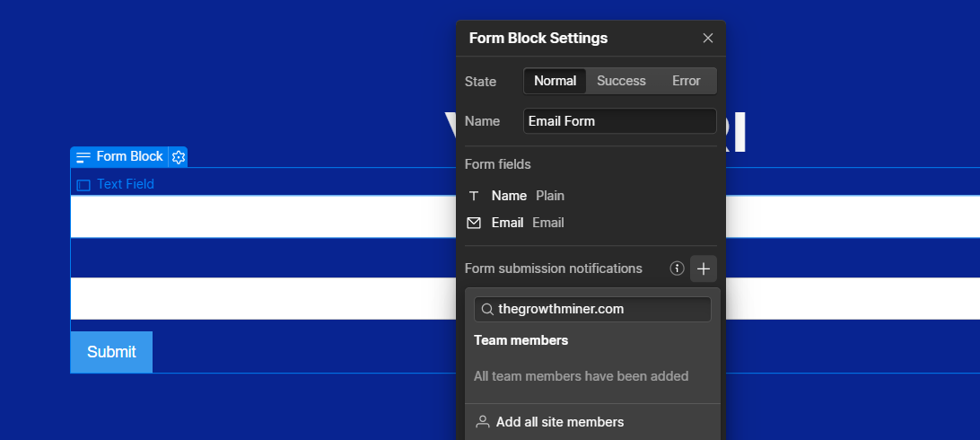
Task: Choose Add all site members
Action: (x=592, y=422)
